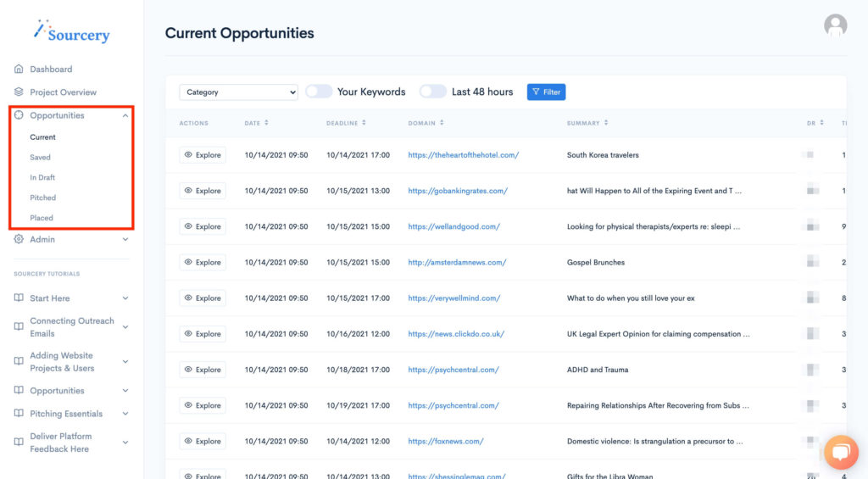Expand Connecting Outreach Emails section
Screen dimensions: 868x479
(125, 327)
